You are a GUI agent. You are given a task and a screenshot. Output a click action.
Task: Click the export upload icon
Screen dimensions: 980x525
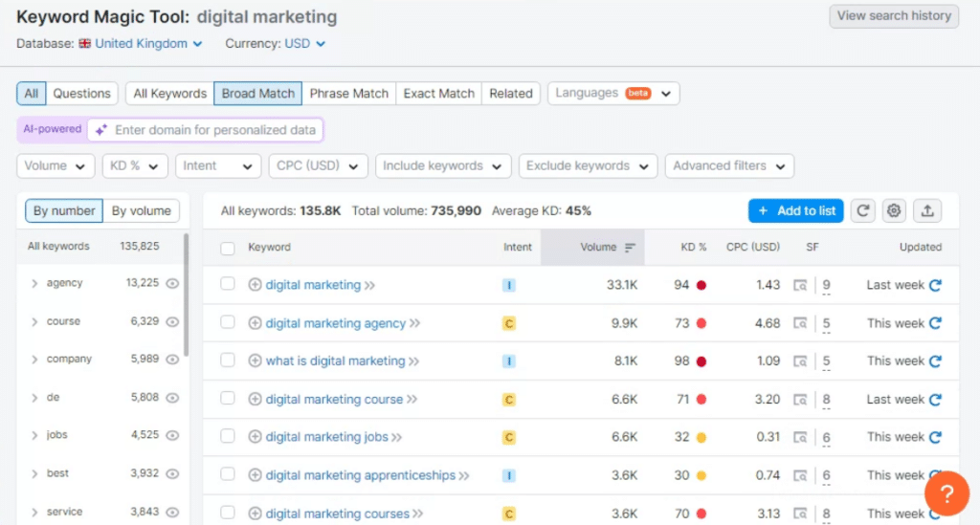926,210
